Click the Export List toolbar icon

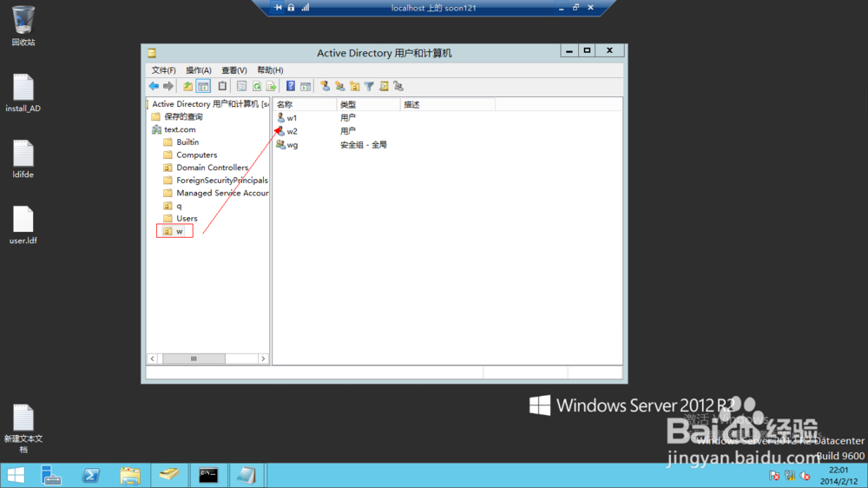point(271,87)
